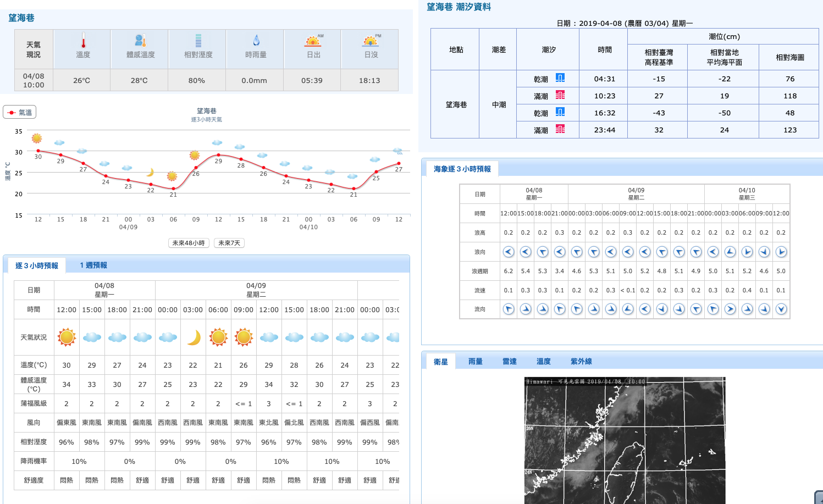Click the 26°C current temperature
This screenshot has width=823, height=504.
pyautogui.click(x=81, y=80)
